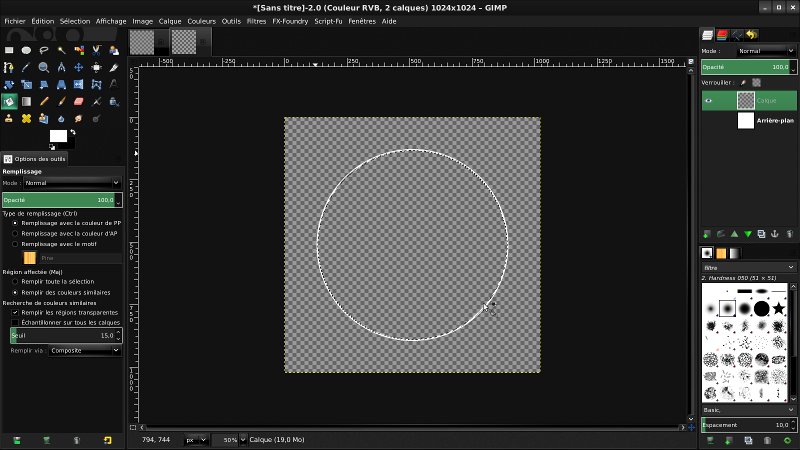800x450 pixels.
Task: Select the Foreground Select tool
Action: tap(113, 50)
